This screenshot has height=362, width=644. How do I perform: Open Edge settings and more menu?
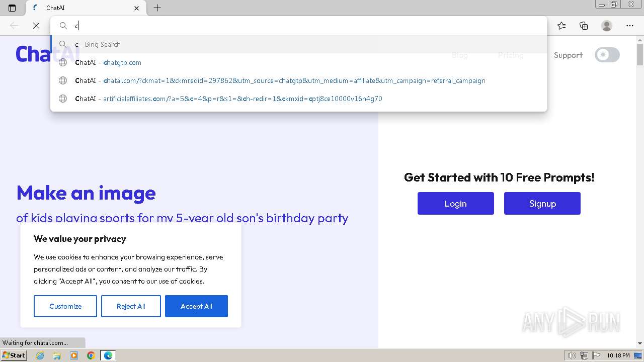[630, 26]
